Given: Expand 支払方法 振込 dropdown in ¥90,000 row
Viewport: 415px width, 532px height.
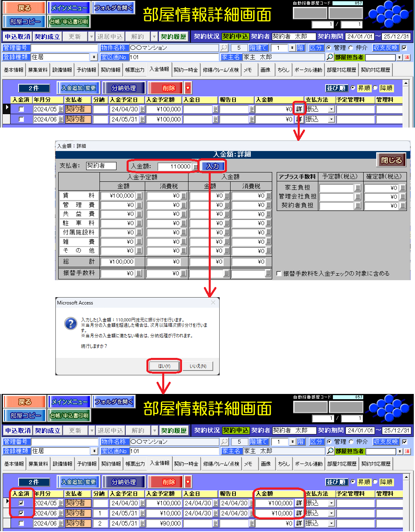Looking at the screenshot, I should coord(331,523).
